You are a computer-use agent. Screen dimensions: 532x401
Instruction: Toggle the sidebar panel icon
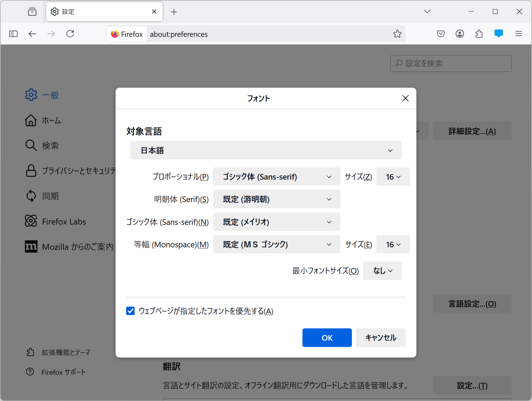[13, 34]
